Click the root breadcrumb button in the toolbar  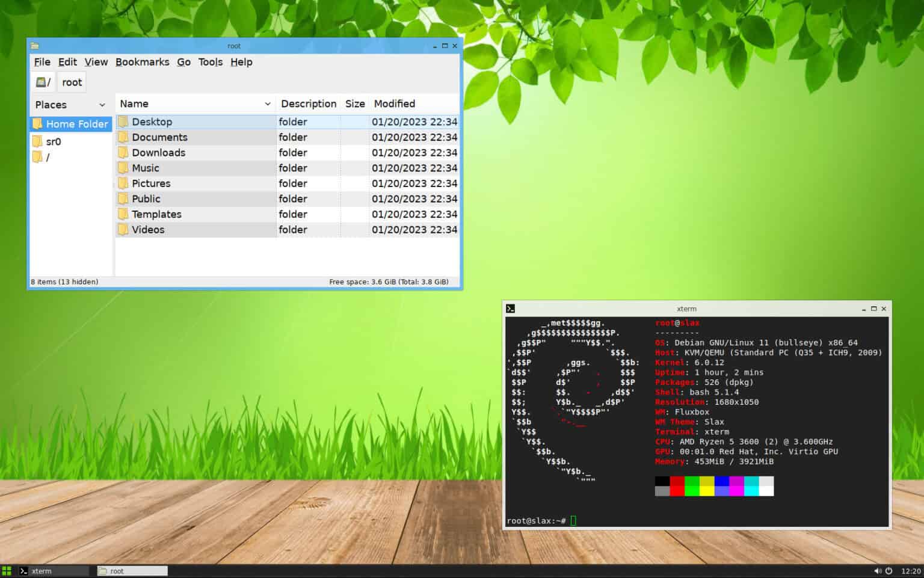point(71,82)
